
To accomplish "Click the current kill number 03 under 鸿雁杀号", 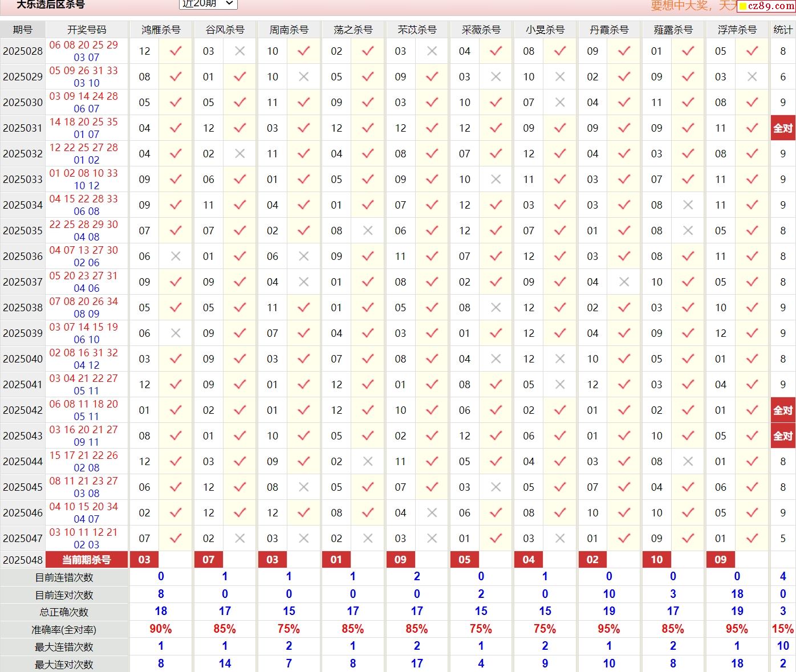I will pyautogui.click(x=144, y=560).
